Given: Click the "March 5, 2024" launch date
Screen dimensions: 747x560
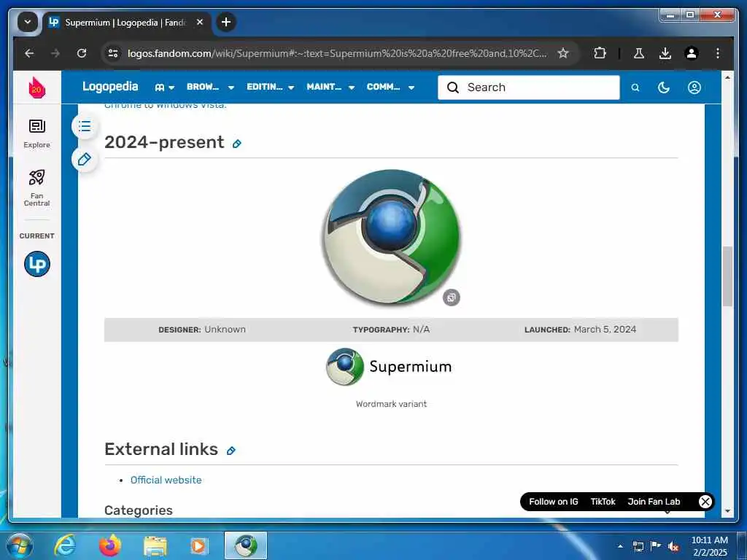Looking at the screenshot, I should (605, 330).
